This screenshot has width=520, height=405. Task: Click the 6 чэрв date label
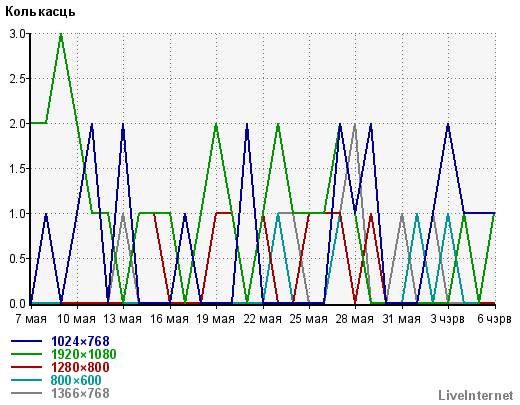coord(494,319)
